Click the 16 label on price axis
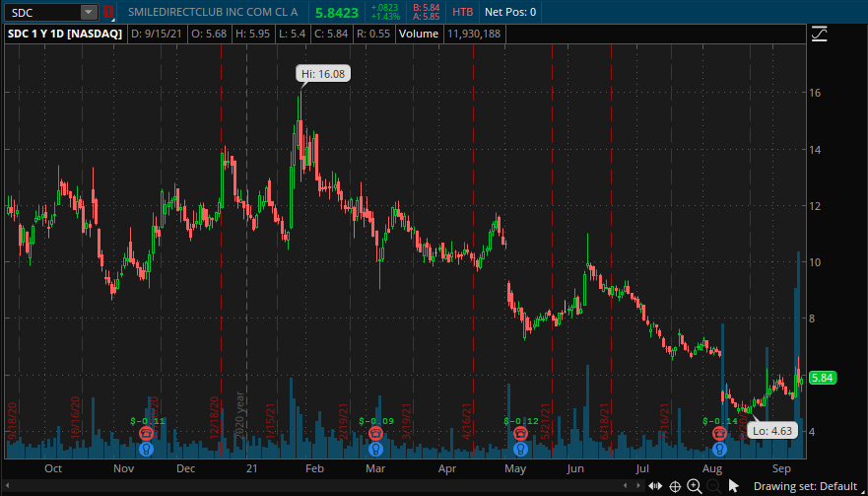The width and height of the screenshot is (868, 496). [815, 93]
